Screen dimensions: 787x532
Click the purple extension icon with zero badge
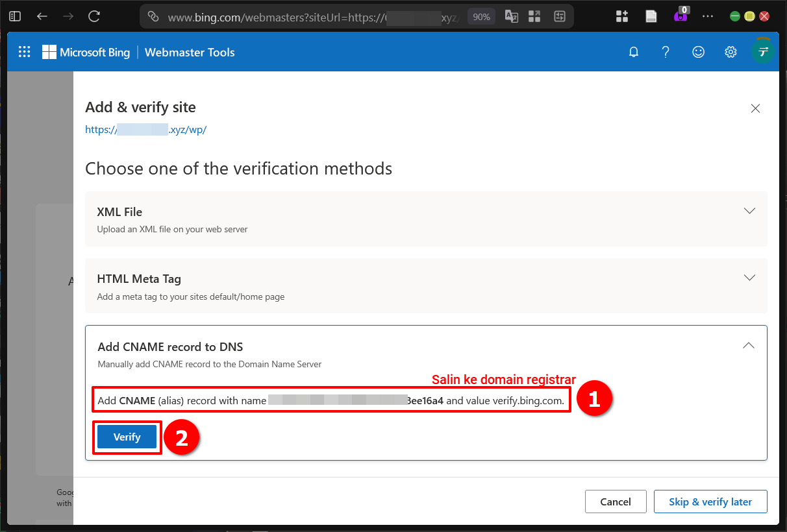point(681,16)
